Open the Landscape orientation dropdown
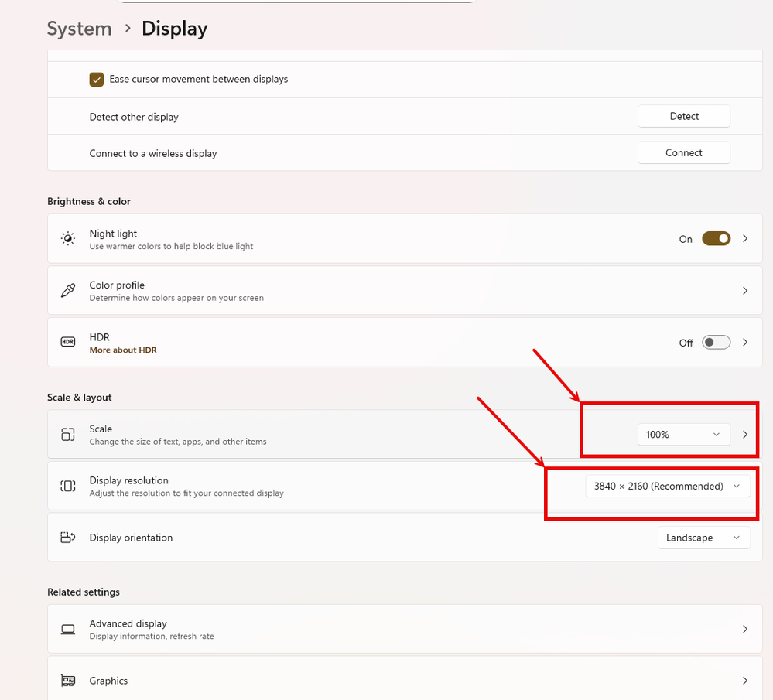Viewport: 773px width, 700px height. tap(703, 538)
